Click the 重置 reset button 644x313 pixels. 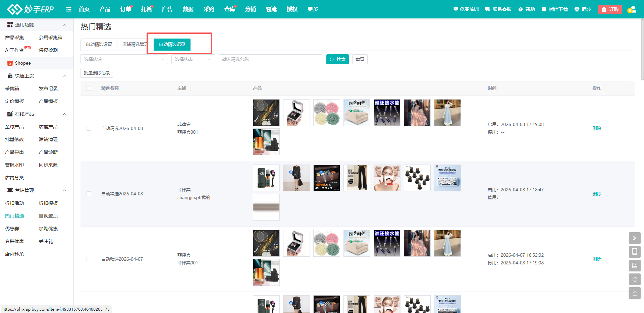pyautogui.click(x=360, y=59)
